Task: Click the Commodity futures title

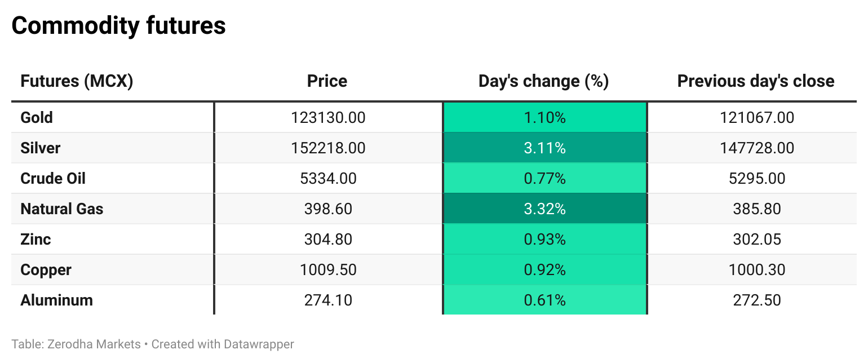Action: [118, 26]
